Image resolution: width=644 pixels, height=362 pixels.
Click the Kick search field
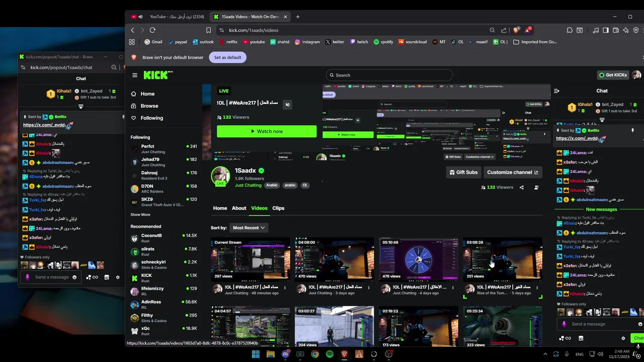click(x=389, y=75)
